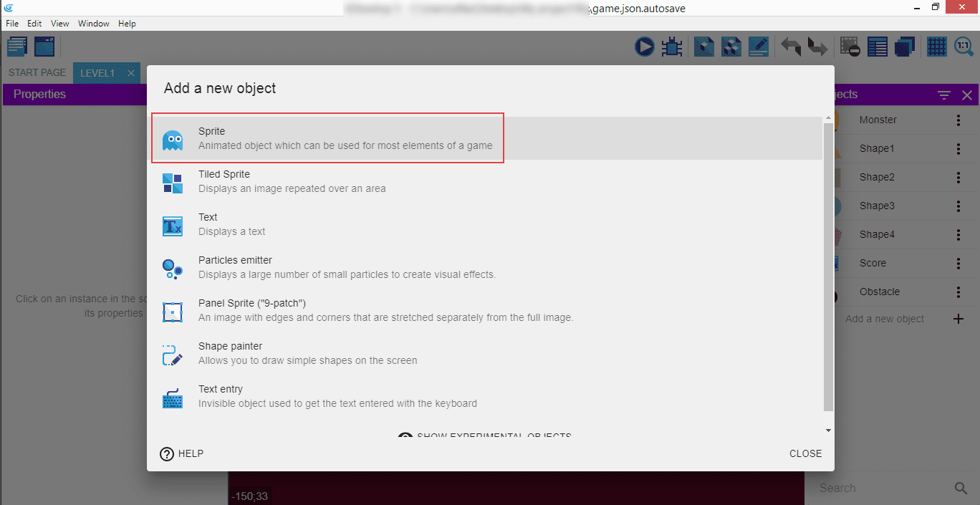Image resolution: width=980 pixels, height=505 pixels.
Task: Launch the scene preview play button
Action: click(644, 47)
